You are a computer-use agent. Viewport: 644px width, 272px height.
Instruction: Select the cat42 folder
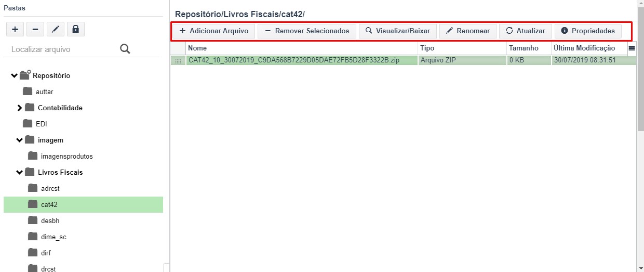(83, 204)
